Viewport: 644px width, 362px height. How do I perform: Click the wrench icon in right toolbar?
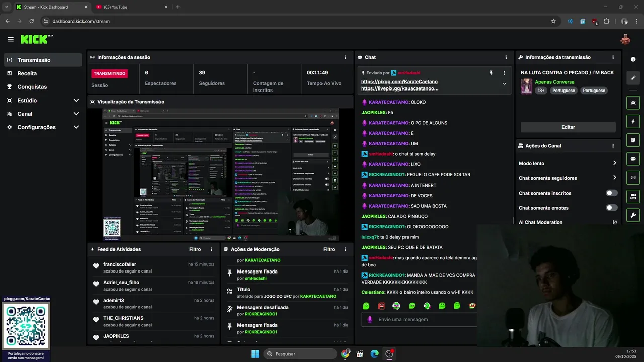point(633,215)
